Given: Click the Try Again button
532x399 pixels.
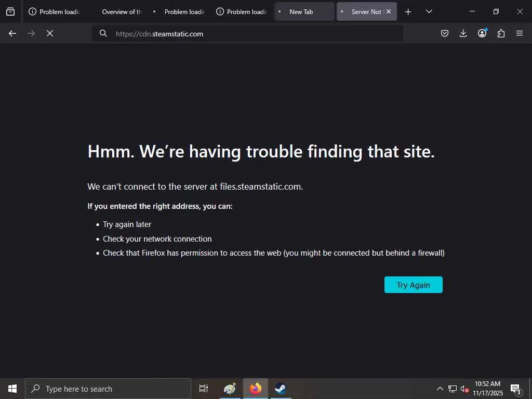Looking at the screenshot, I should (x=413, y=285).
